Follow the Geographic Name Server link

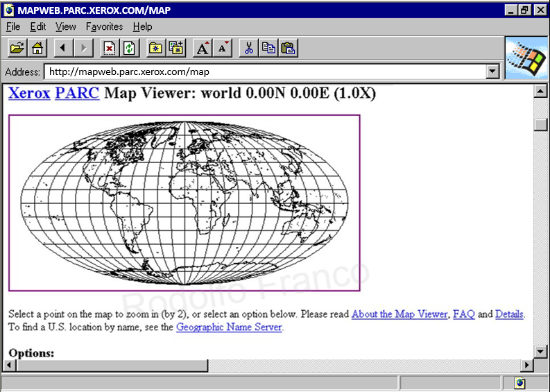(229, 327)
